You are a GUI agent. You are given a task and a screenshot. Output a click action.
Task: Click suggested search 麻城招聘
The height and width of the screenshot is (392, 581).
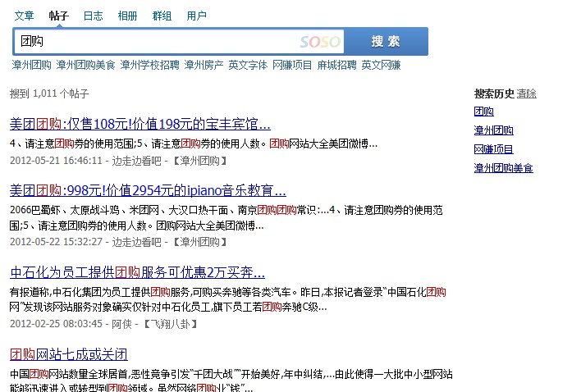coord(336,65)
